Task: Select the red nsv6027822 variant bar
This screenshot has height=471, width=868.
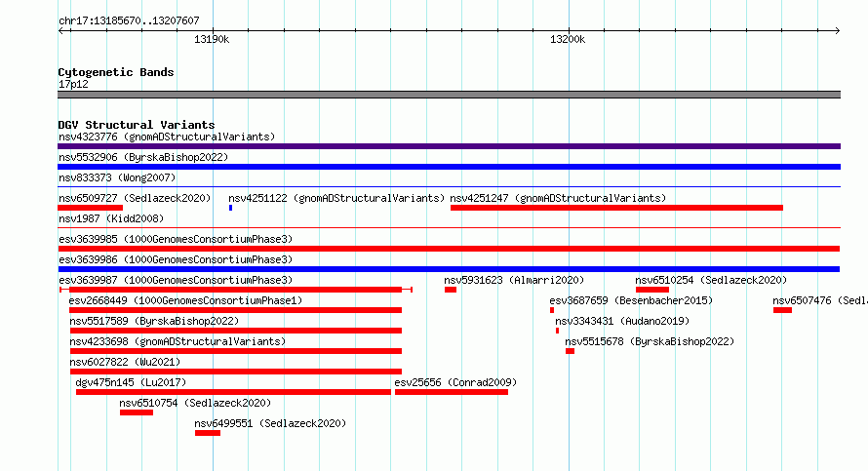Action: (x=236, y=372)
